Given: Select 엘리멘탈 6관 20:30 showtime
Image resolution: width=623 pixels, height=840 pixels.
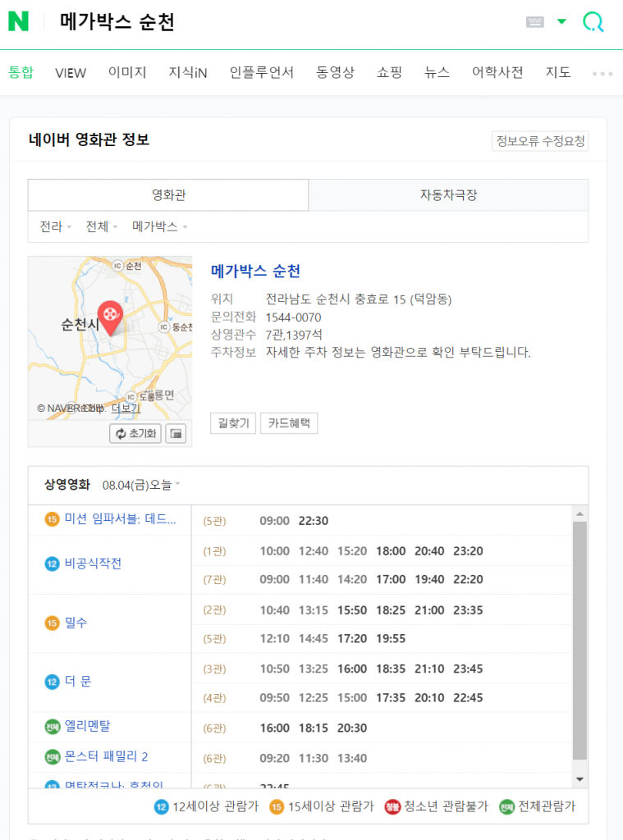Looking at the screenshot, I should [351, 728].
